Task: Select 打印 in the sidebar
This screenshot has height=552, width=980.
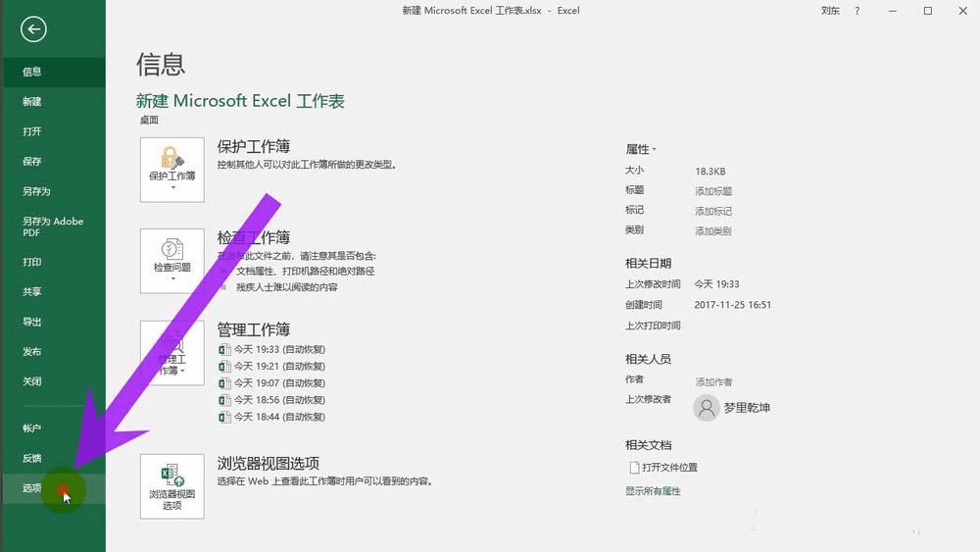Action: pos(53,262)
